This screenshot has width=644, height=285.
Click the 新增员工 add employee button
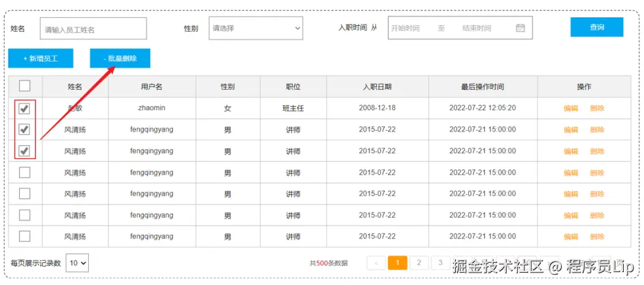click(x=40, y=58)
